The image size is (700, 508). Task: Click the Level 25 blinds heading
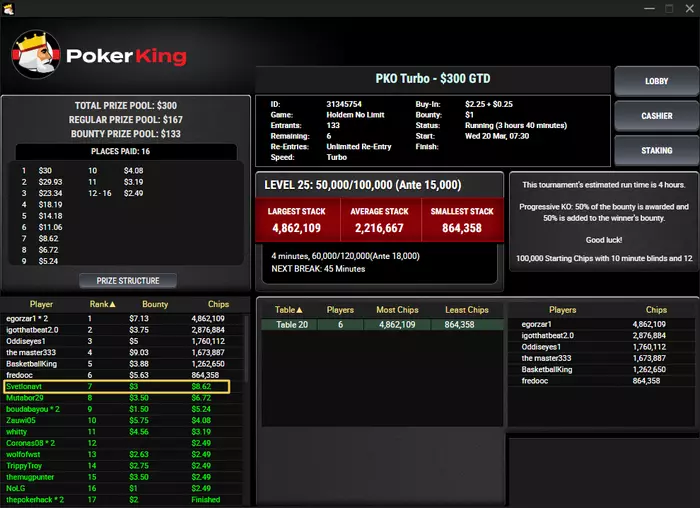point(363,185)
